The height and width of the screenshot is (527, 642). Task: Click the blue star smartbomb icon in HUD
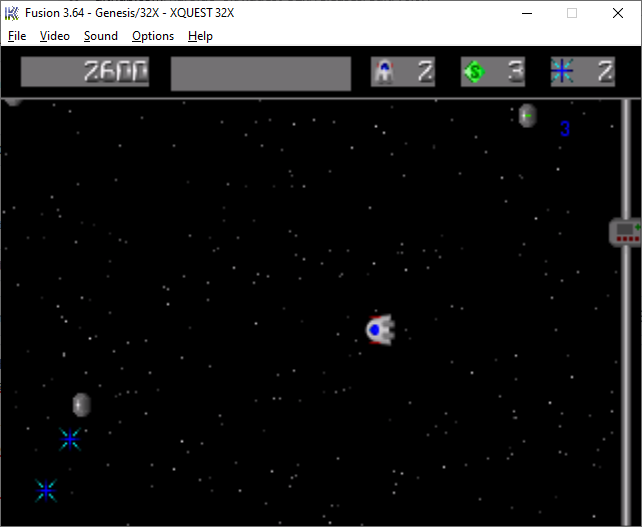click(562, 71)
